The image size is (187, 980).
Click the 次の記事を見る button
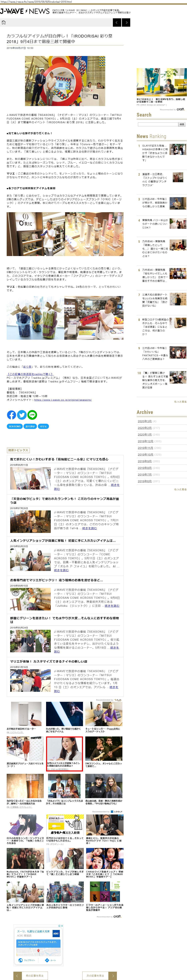click(95, 975)
